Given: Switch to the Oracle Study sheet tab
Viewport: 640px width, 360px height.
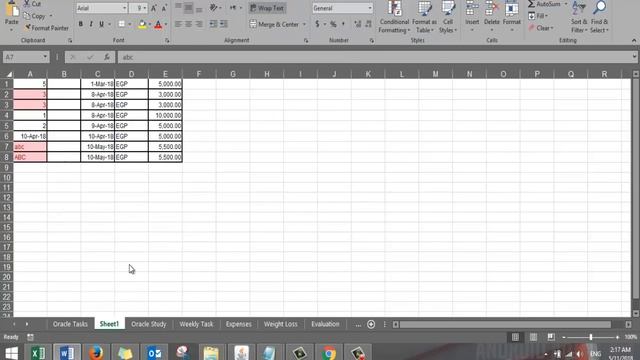Looking at the screenshot, I should (149, 324).
